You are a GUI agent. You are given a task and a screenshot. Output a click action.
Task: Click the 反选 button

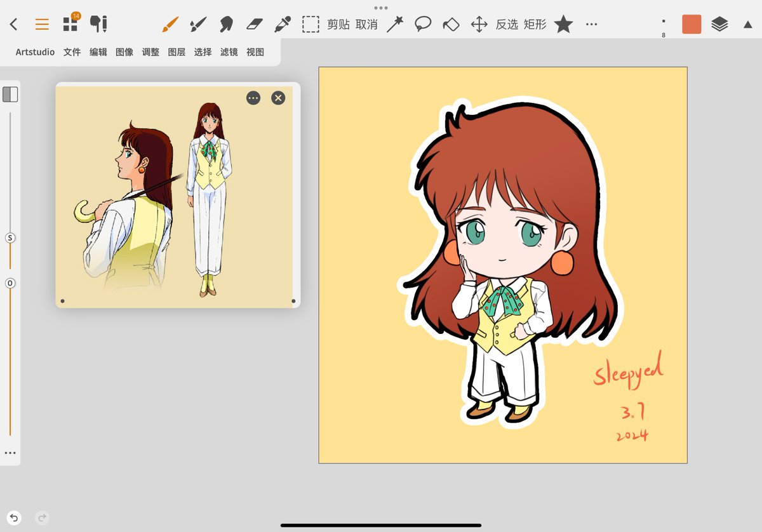point(507,25)
